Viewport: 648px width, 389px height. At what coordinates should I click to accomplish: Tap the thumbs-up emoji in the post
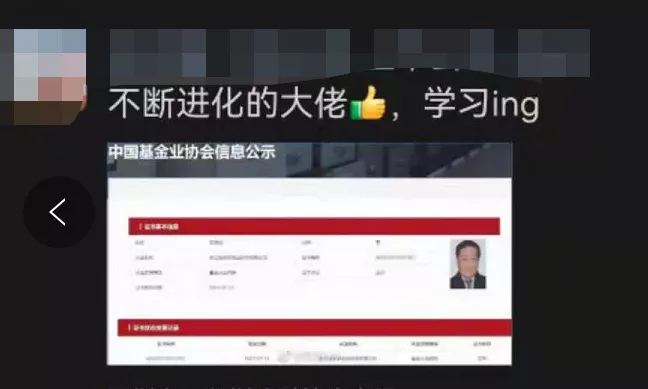pyautogui.click(x=368, y=103)
